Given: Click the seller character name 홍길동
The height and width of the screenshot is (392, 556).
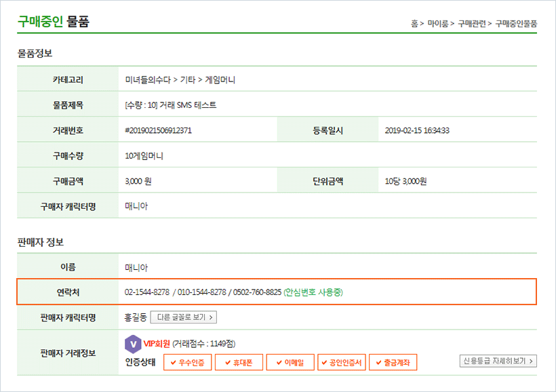Looking at the screenshot, I should pos(136,317).
